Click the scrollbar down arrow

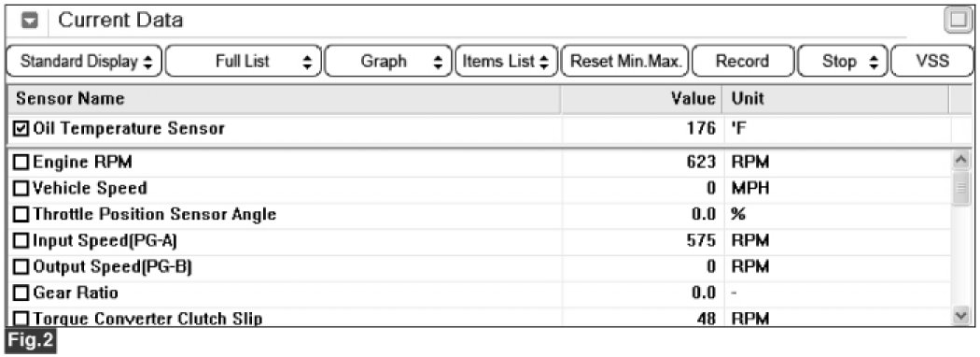coord(961,316)
